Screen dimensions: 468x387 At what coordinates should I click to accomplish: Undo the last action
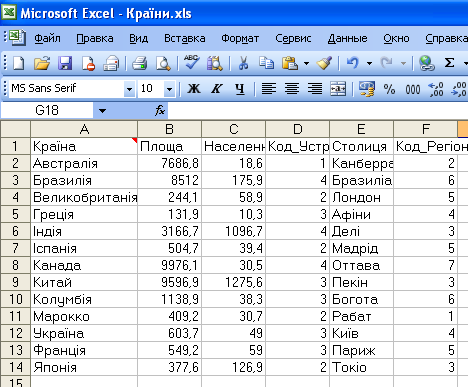[x=353, y=63]
